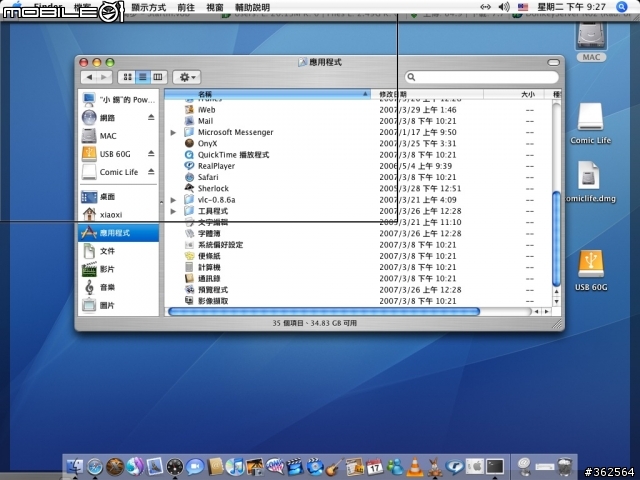This screenshot has width=640, height=480.
Task: Switch Finder to icon view
Action: [127, 77]
